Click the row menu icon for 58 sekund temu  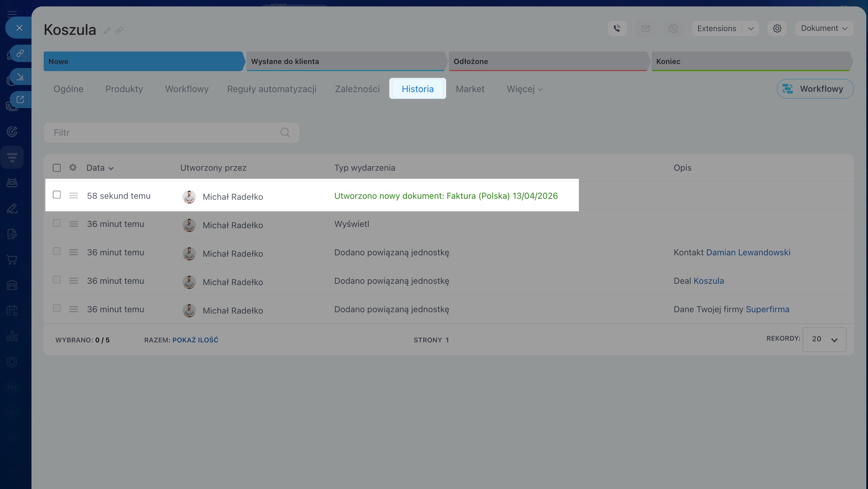click(x=73, y=196)
